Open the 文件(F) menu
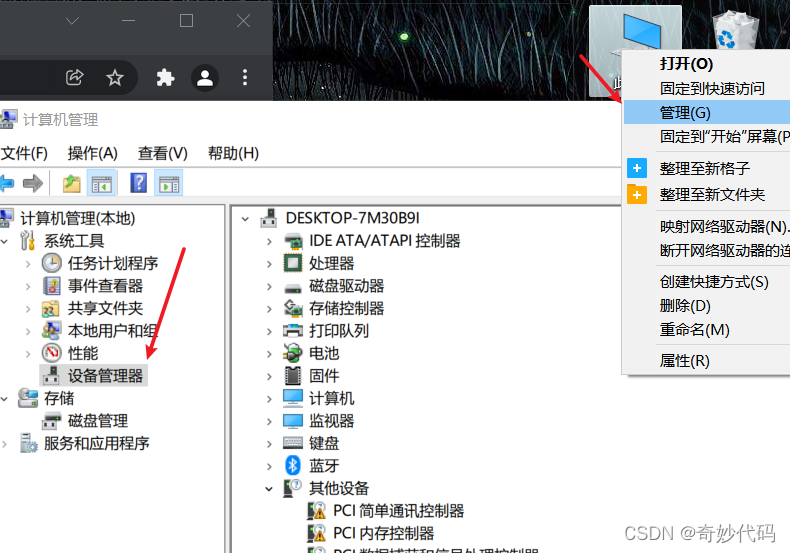The image size is (790, 553). (24, 153)
